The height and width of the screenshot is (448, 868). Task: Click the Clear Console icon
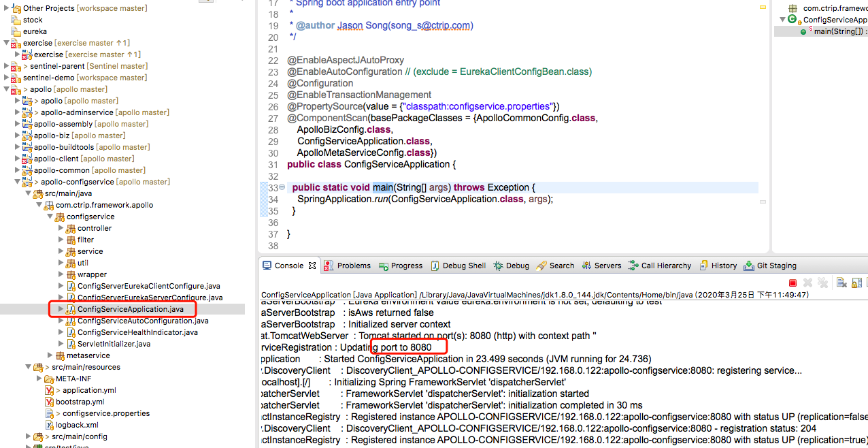pyautogui.click(x=841, y=283)
